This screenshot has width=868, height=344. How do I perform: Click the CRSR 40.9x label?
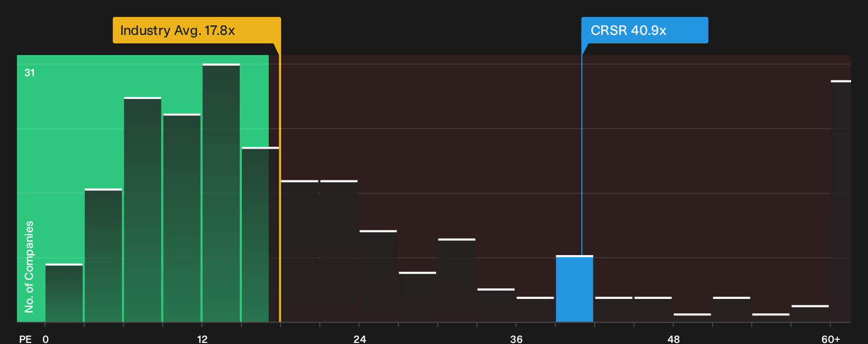click(645, 30)
